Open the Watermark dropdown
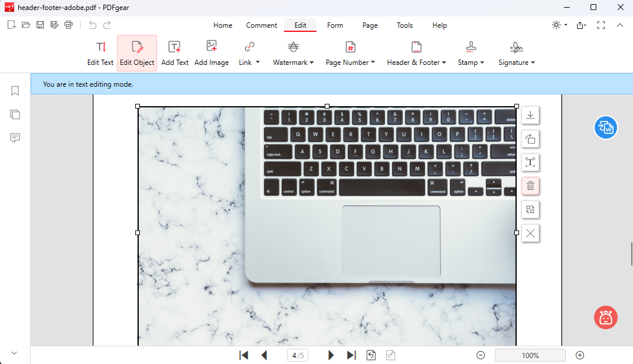 293,53
